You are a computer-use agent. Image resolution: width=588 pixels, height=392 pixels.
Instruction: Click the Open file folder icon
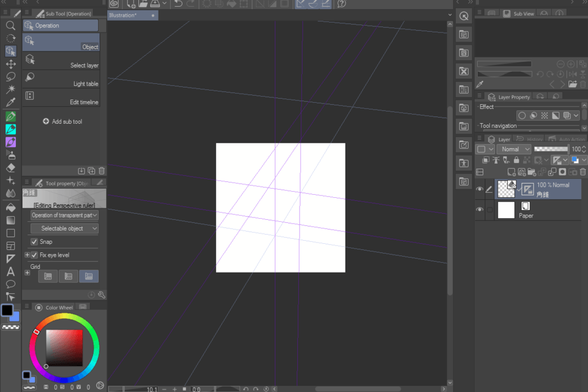(x=143, y=4)
